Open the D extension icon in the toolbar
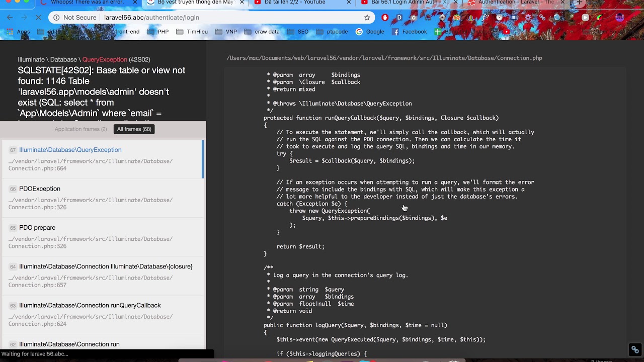This screenshot has height=362, width=644. tap(399, 18)
